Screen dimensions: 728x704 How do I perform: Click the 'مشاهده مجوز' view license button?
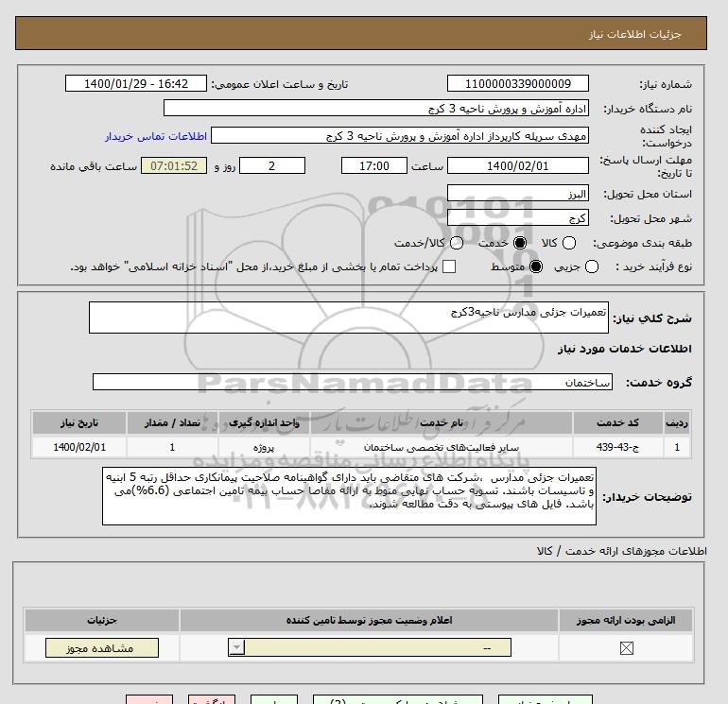(102, 647)
